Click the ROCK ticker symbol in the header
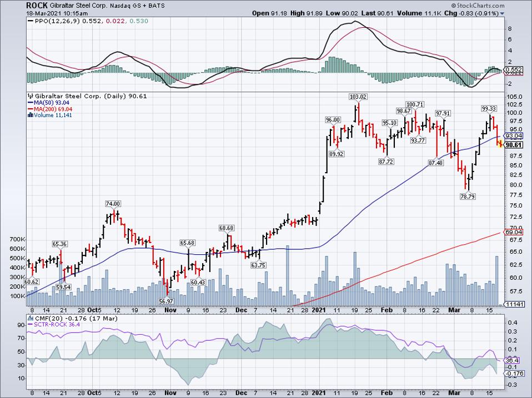Screen dimensions: 532x398 [x=37, y=6]
